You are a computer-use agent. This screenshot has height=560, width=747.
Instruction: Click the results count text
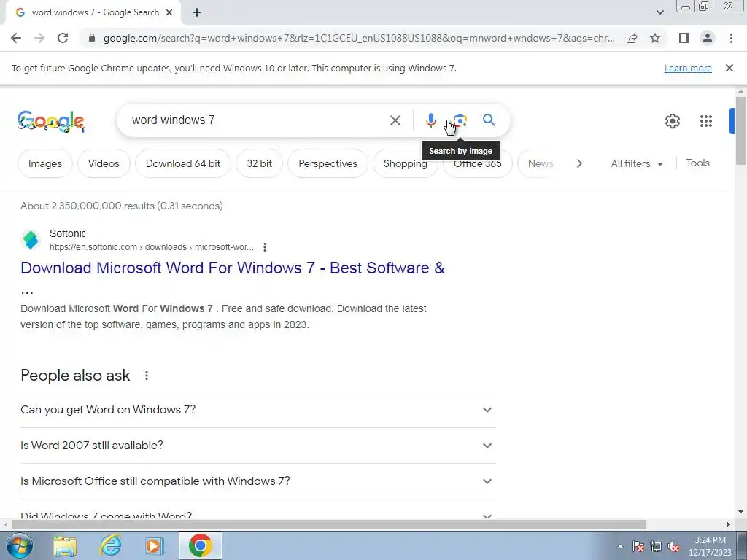122,206
